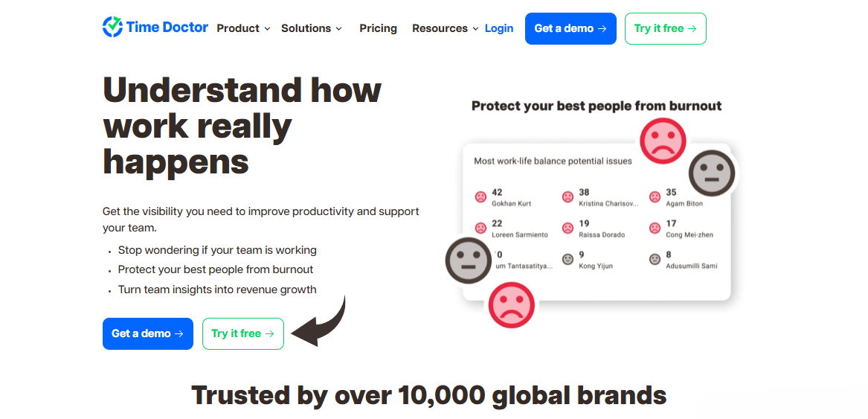Click the large gray neutral face on left
This screenshot has width=868, height=419.
point(468,260)
